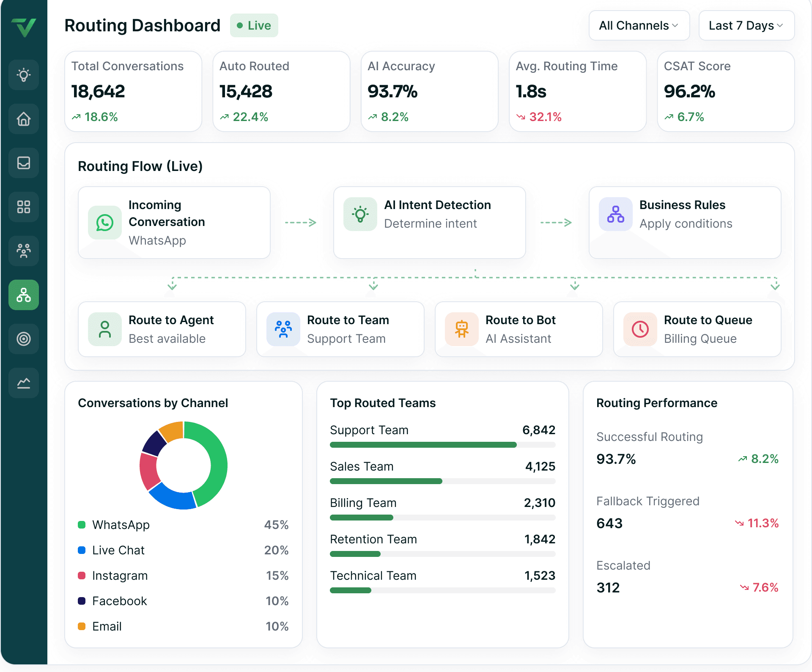Open the AI Intent Detection flow node
Viewport: 812px width, 672px height.
430,223
